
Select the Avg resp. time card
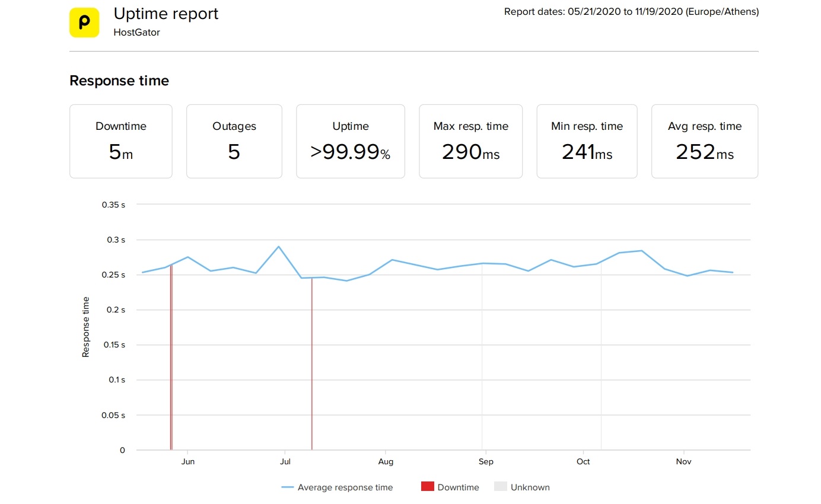tap(705, 141)
